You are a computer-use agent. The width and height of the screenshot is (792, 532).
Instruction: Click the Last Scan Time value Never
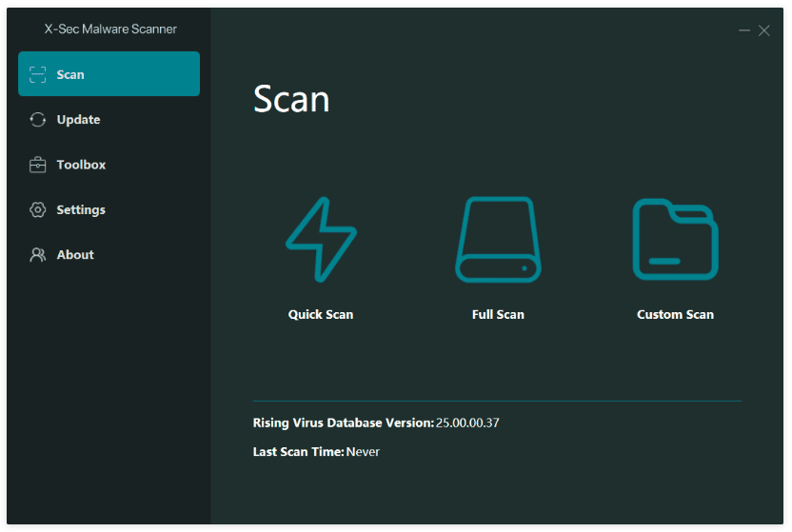point(363,452)
